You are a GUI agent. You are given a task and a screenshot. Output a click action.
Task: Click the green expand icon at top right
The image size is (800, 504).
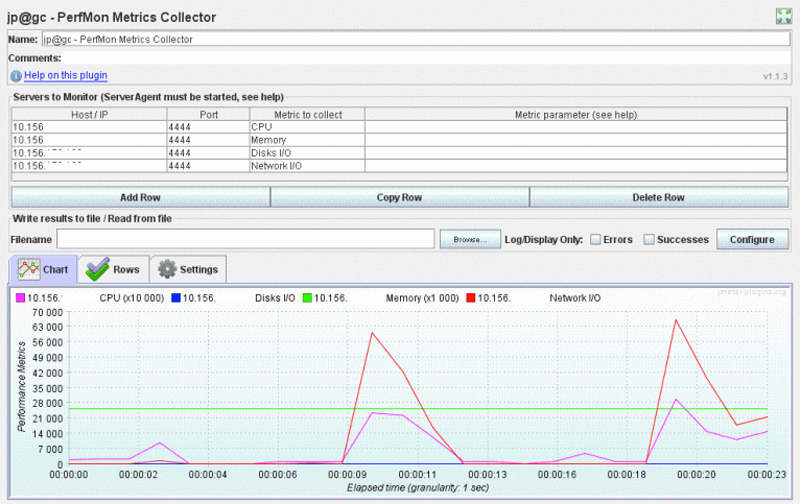(x=784, y=15)
